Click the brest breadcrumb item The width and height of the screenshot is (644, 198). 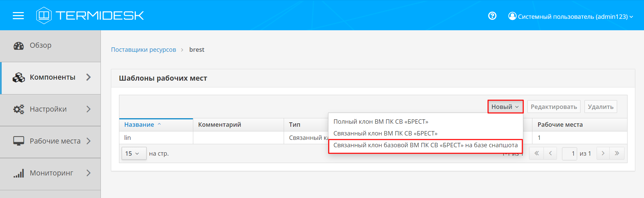(197, 50)
